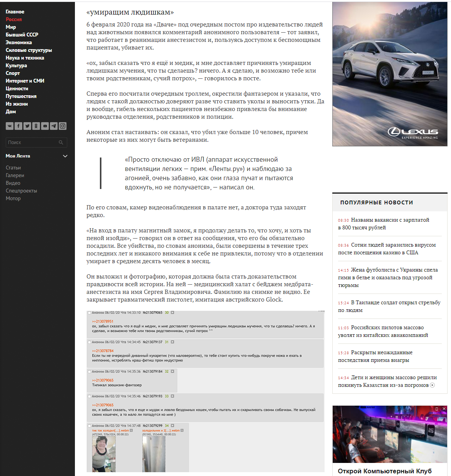This screenshot has height=476, width=451.
Task: Open the YouTube social icon
Action: [45, 126]
